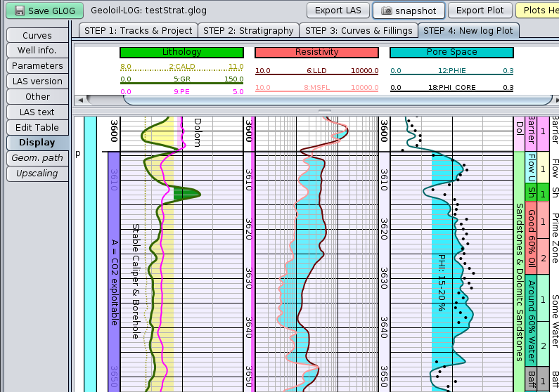
Task: Click the 12:PHIE curve legend
Action: [451, 71]
